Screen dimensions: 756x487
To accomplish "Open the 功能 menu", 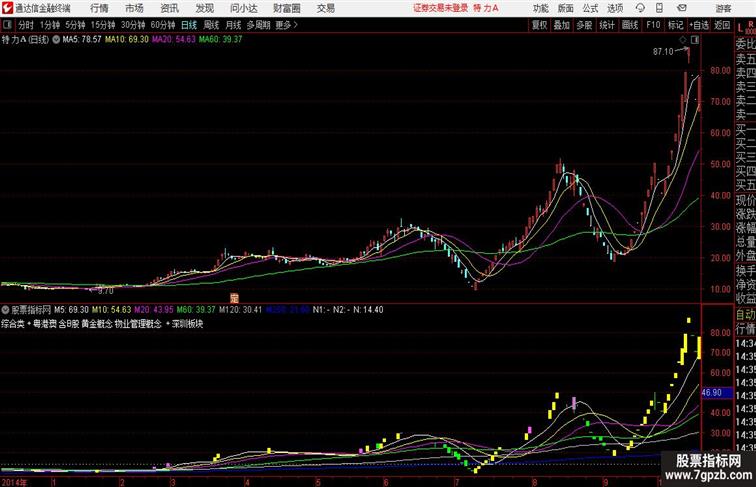I will tap(541, 8).
